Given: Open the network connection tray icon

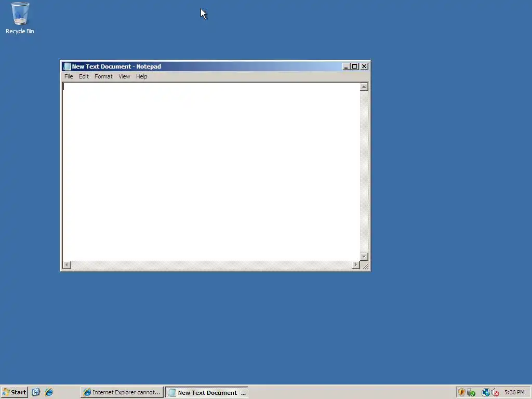Looking at the screenshot, I should tap(486, 393).
